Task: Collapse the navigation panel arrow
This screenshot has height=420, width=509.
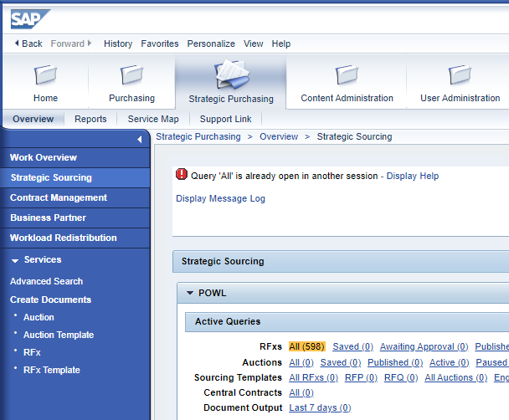Action: 140,139
